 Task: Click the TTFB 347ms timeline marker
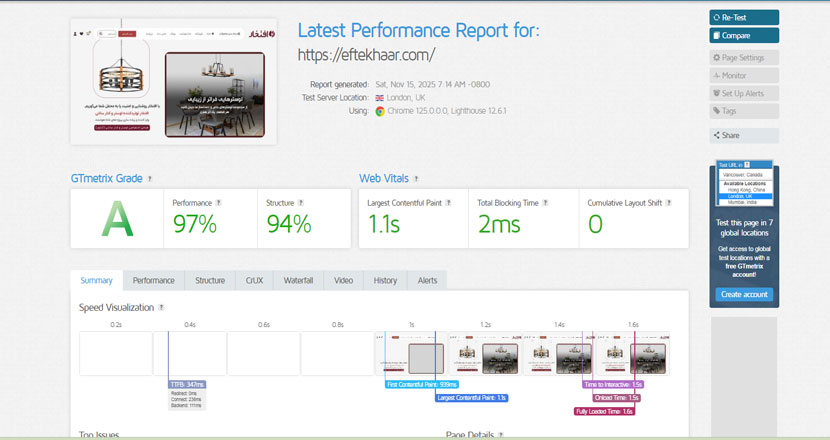(x=187, y=384)
